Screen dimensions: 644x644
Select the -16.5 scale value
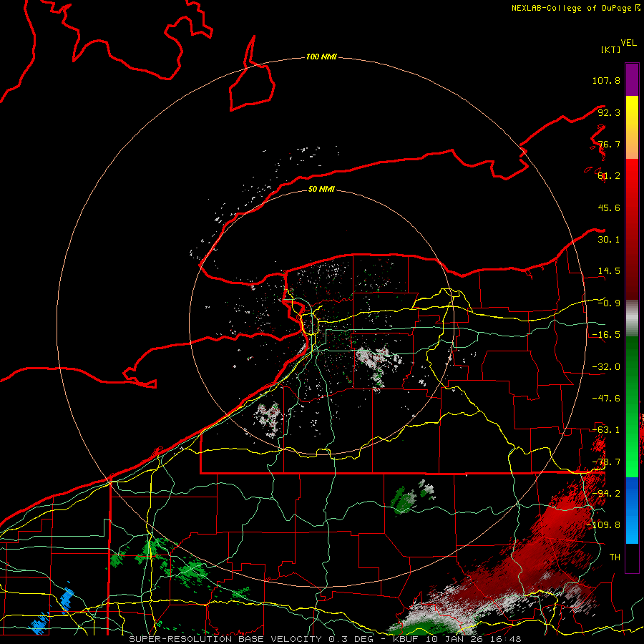point(606,335)
